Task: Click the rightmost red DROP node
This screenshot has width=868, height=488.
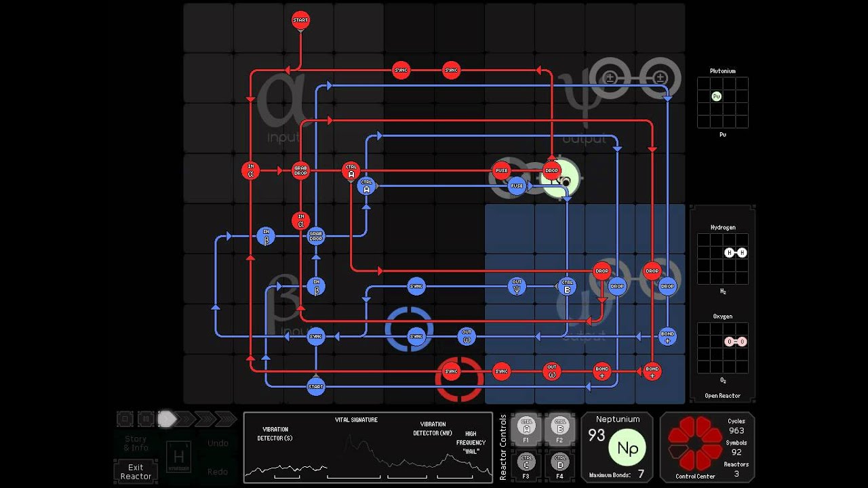Action: click(652, 271)
